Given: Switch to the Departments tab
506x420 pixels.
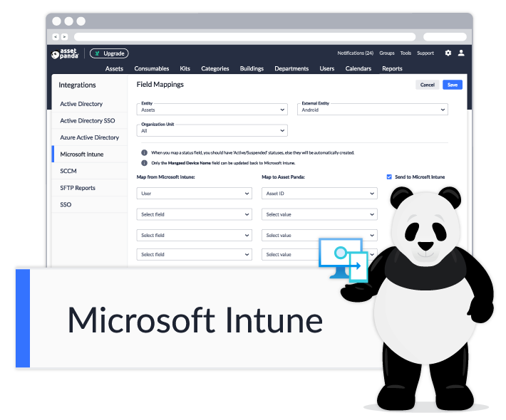Looking at the screenshot, I should coord(291,68).
